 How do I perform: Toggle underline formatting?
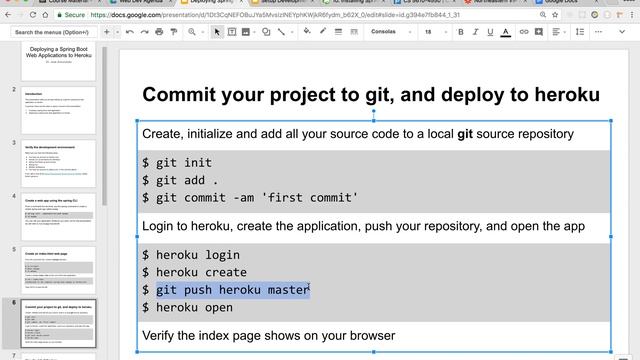[490, 32]
